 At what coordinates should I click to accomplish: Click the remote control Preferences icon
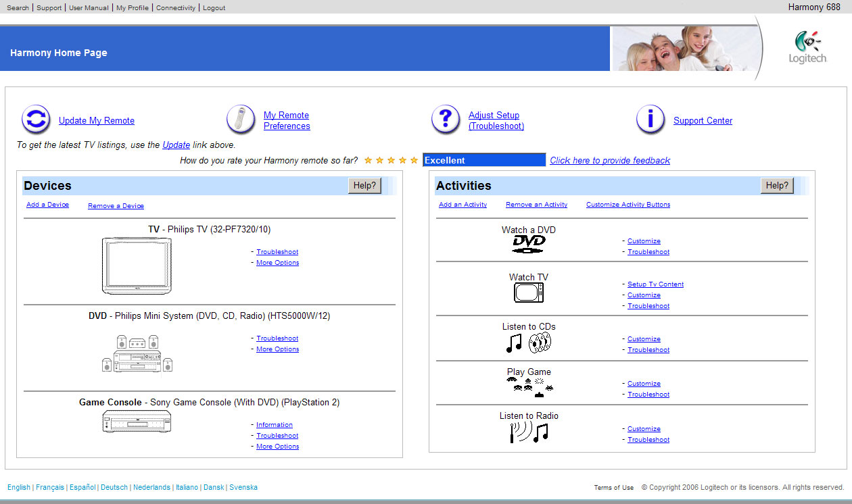pyautogui.click(x=241, y=120)
